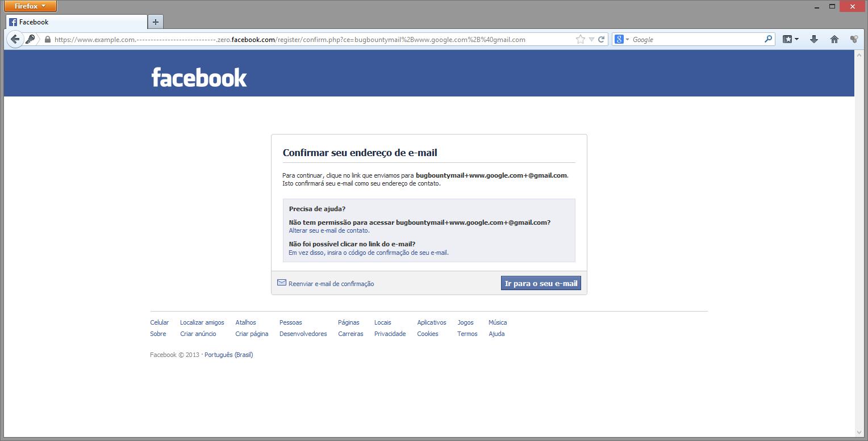Viewport: 868px width, 441px height.
Task: Click the 'insira o código de confirmação' link
Action: pyautogui.click(x=369, y=253)
